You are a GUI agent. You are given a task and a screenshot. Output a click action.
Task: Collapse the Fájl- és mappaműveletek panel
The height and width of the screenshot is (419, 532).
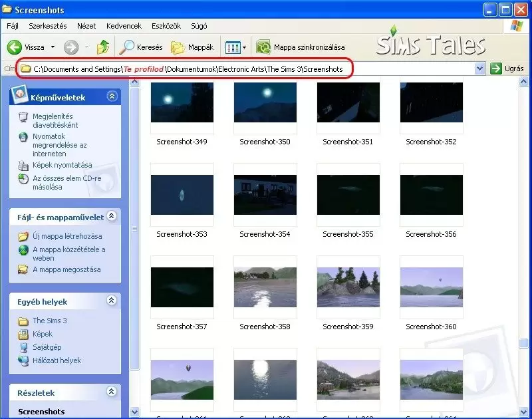point(112,216)
